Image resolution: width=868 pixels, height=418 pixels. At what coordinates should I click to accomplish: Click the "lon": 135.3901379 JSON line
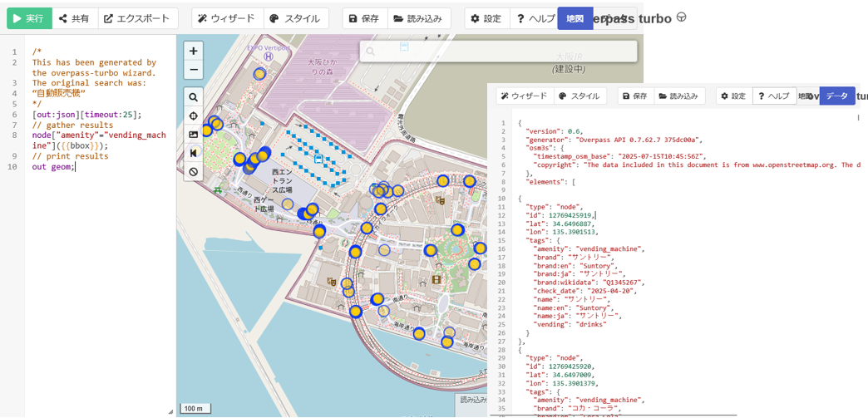(562, 383)
